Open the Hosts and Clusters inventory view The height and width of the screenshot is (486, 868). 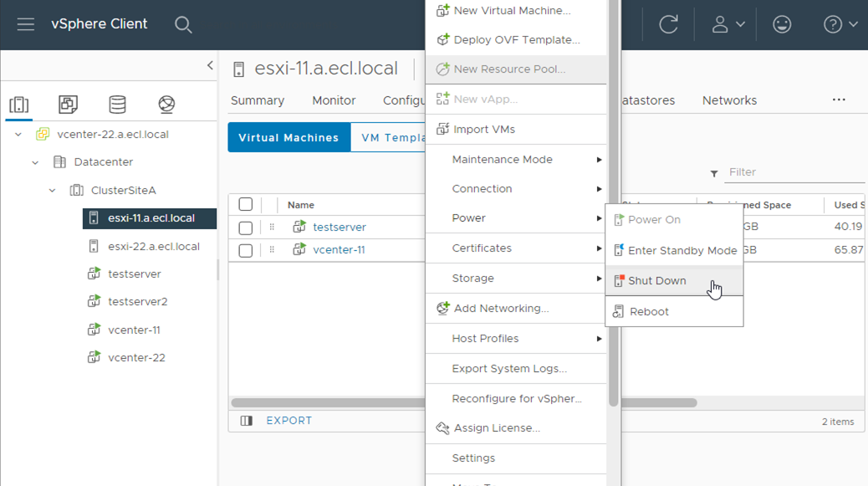19,105
